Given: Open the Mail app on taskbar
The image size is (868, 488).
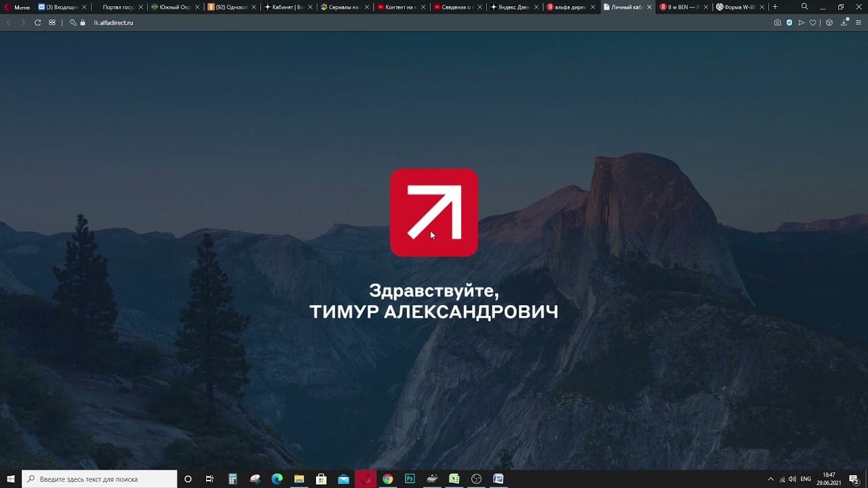Looking at the screenshot, I should pyautogui.click(x=343, y=479).
